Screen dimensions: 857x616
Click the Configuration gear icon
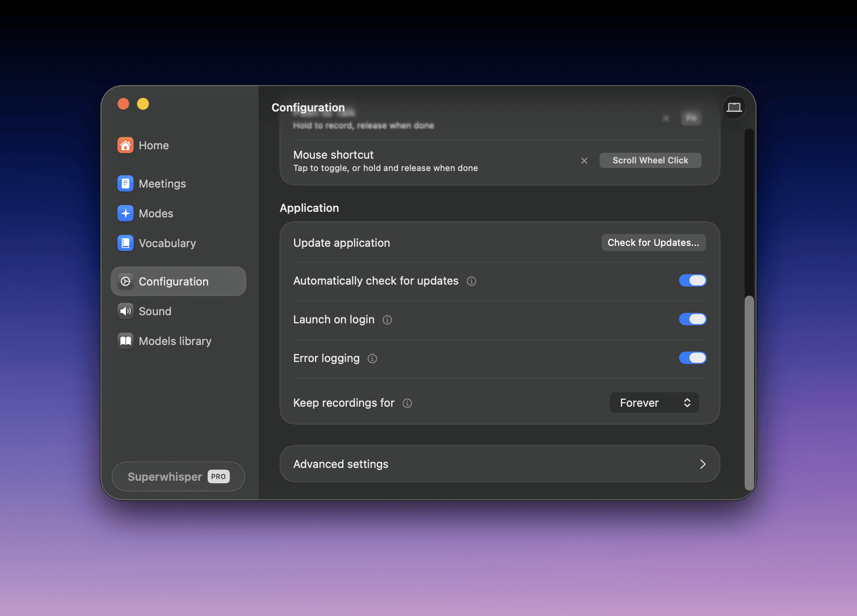tap(125, 282)
